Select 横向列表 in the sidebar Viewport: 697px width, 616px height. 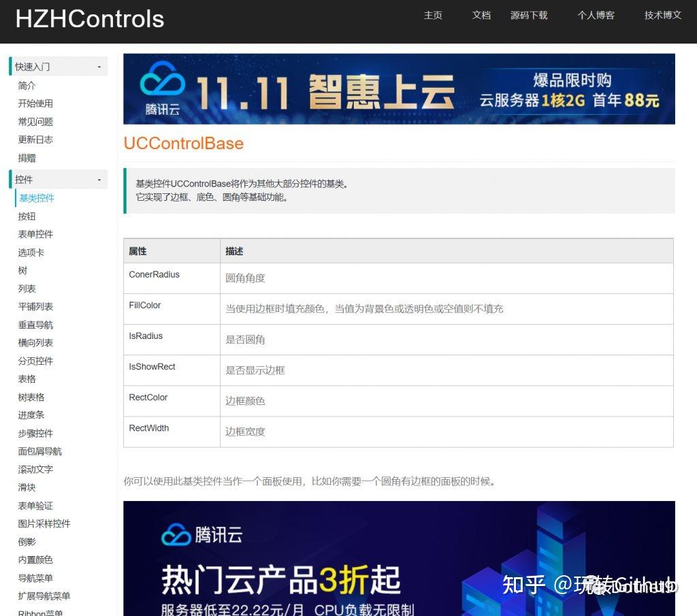35,342
